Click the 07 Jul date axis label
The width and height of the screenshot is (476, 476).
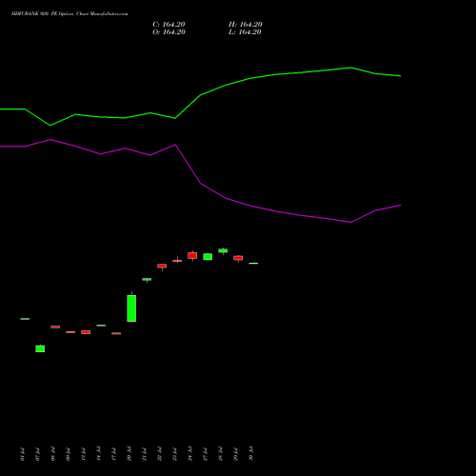coord(37,454)
